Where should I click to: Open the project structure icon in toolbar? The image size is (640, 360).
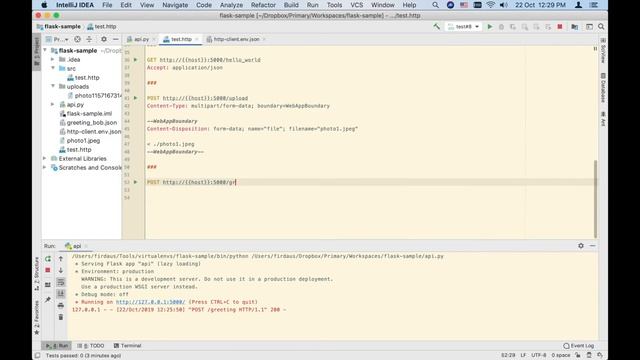tap(574, 27)
